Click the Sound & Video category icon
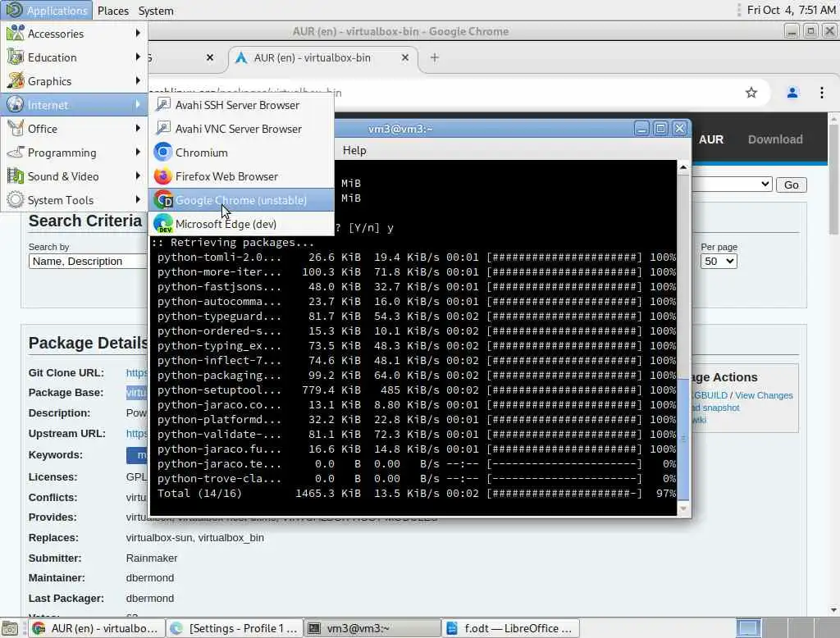Screen dimensions: 840x638 15,175
